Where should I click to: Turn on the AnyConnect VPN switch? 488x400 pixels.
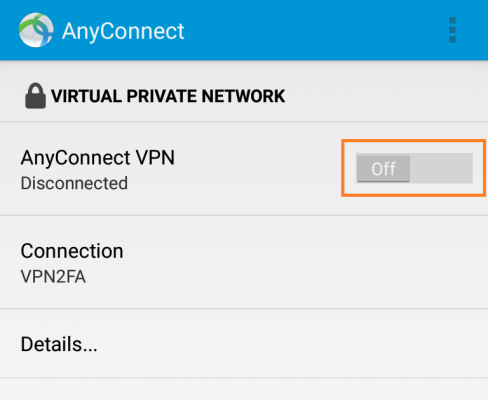(414, 168)
